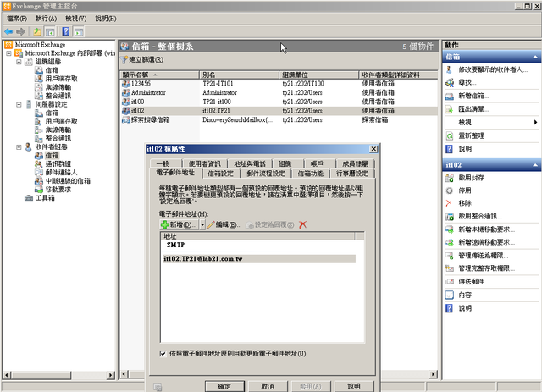542x392 pixels.
Task: Open 說明(H) menu
Action: point(106,19)
